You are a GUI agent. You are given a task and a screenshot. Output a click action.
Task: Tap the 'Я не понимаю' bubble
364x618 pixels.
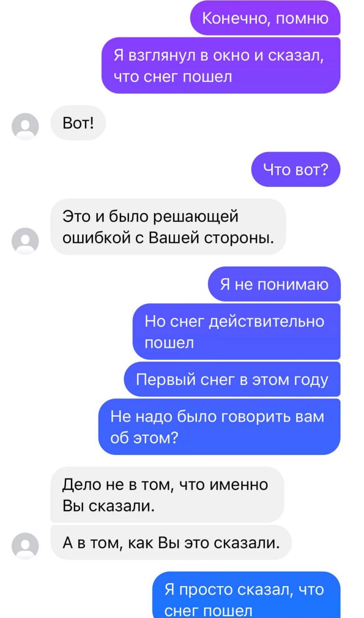[x=274, y=284]
